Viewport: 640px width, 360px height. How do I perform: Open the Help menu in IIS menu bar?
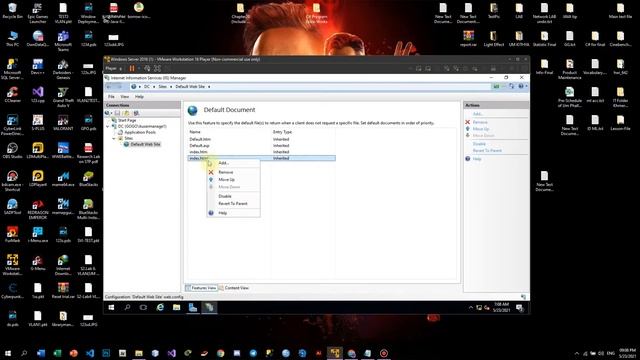[139, 97]
